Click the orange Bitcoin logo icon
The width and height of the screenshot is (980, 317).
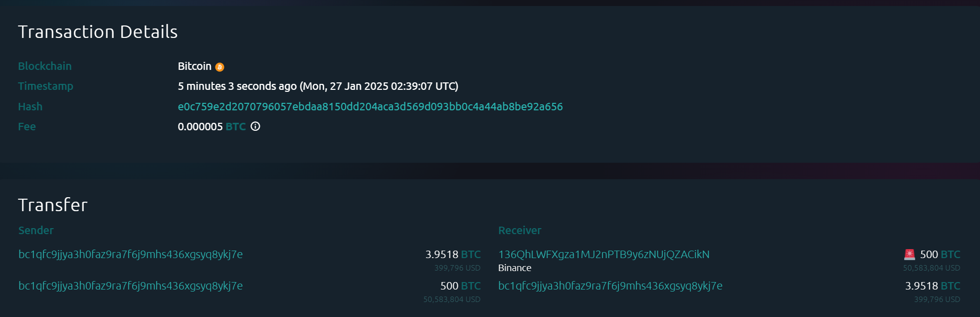pos(220,66)
